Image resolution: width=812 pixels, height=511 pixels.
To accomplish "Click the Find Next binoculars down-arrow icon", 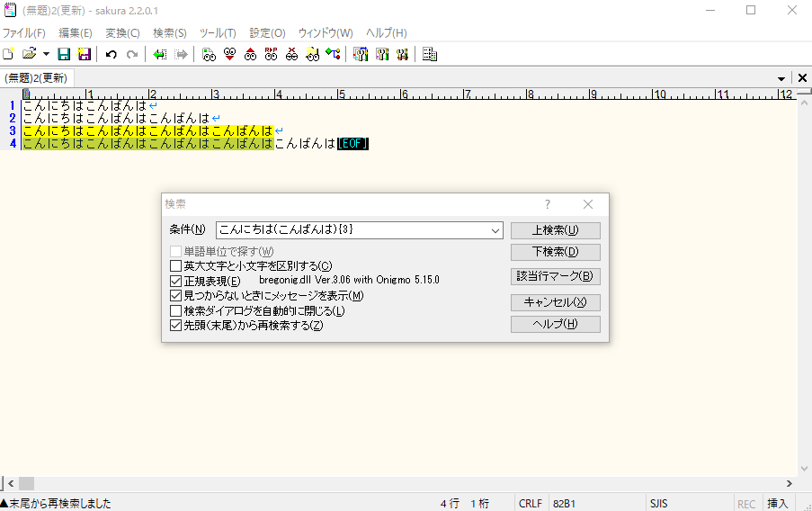I will click(x=229, y=55).
